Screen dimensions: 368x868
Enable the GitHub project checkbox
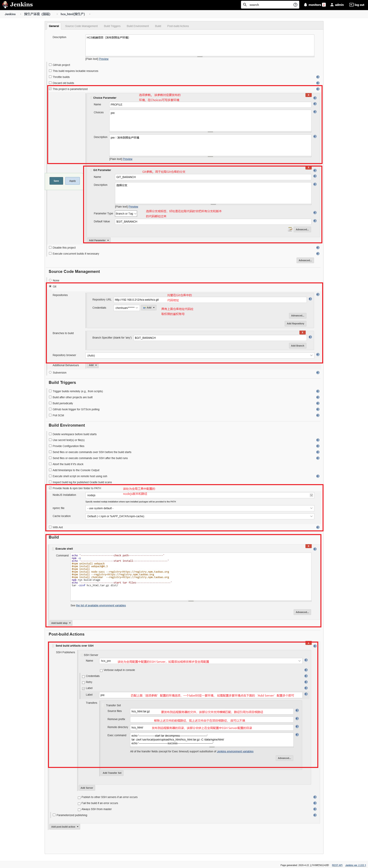point(50,65)
